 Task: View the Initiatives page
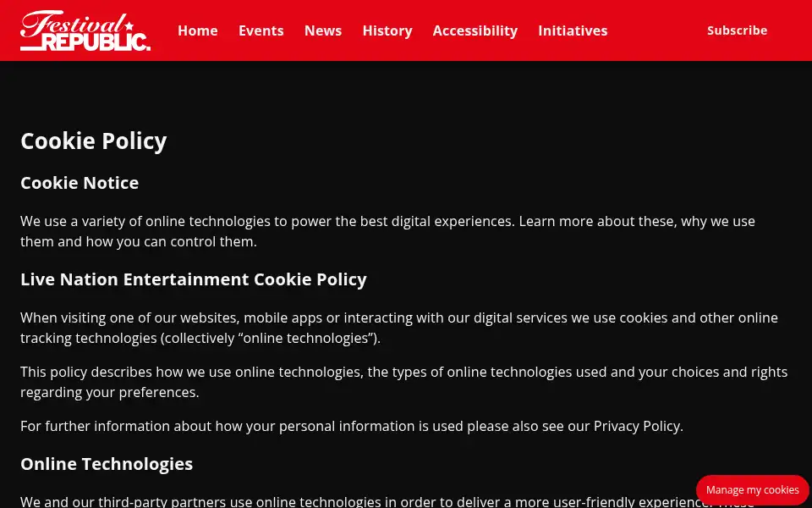click(x=573, y=30)
